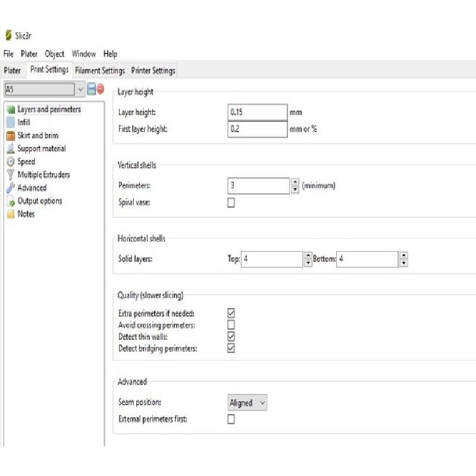The width and height of the screenshot is (476, 476).
Task: Open the Object menu
Action: (55, 54)
